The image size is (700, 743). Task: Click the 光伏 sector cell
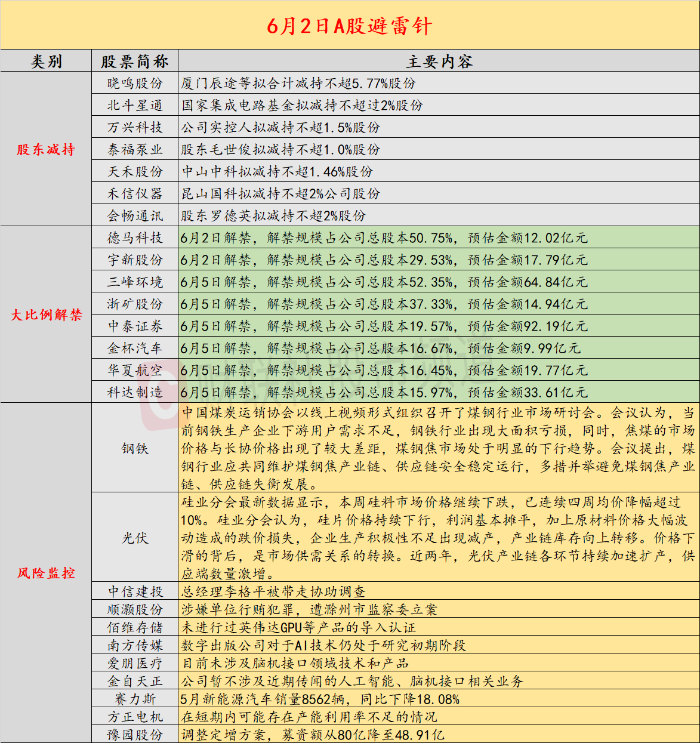click(x=135, y=538)
